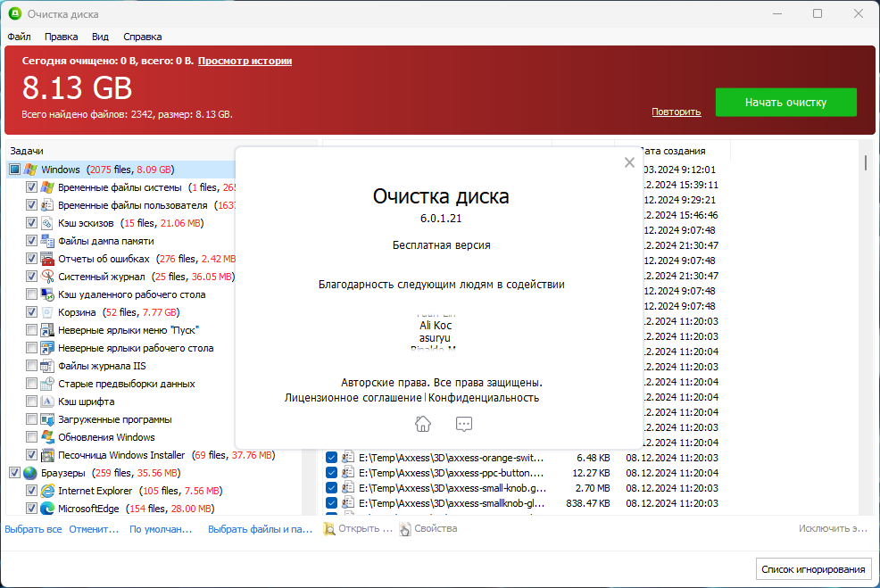Open the Вид menu
This screenshot has width=880, height=588.
click(100, 37)
